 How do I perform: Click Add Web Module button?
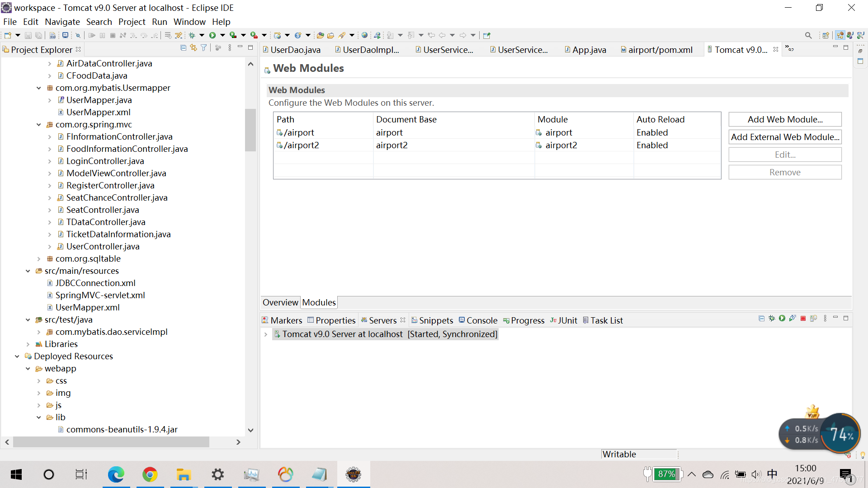pos(785,119)
